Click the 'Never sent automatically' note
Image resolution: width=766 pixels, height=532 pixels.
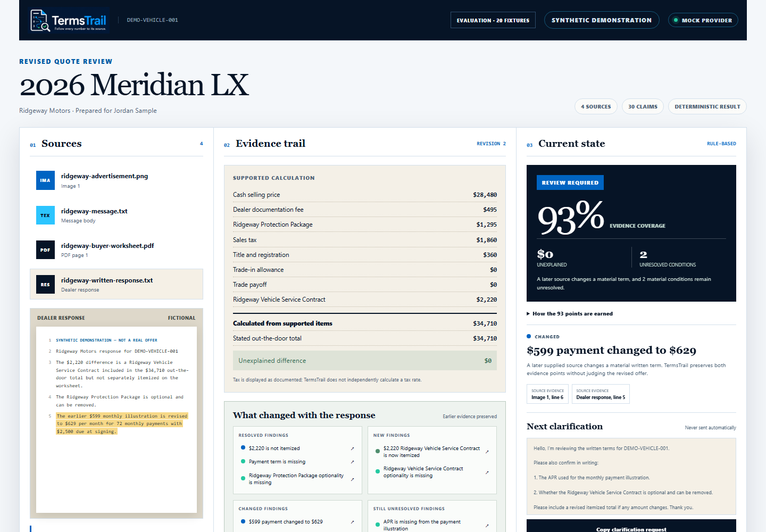[x=711, y=428]
